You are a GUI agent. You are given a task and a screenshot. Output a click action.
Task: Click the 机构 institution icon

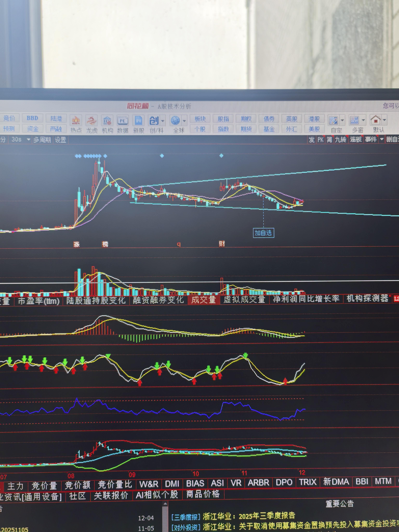coord(107,121)
